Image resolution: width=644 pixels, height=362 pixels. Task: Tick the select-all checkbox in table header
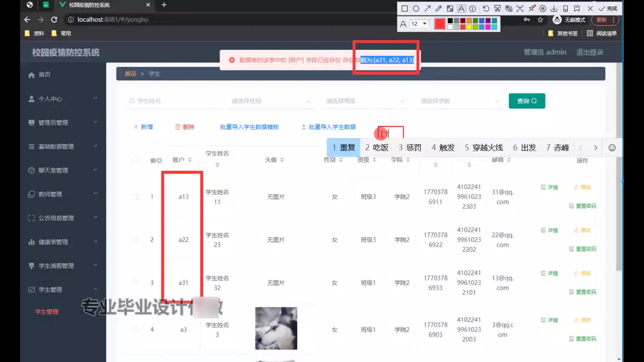136,161
